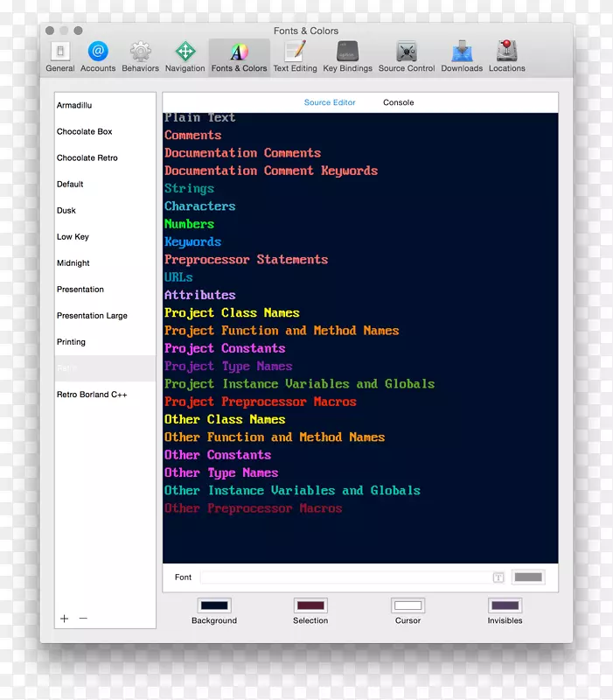Click the font picker icon in Font field
Viewport: 613px width, 700px height.
(498, 577)
